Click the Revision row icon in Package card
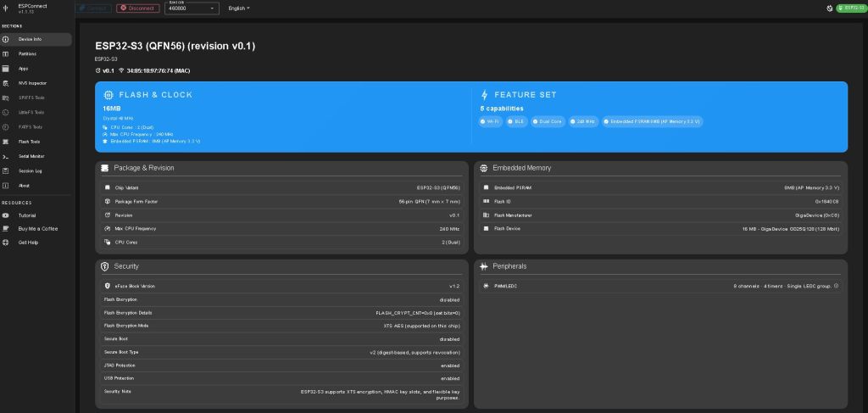The height and width of the screenshot is (413, 868). click(108, 215)
